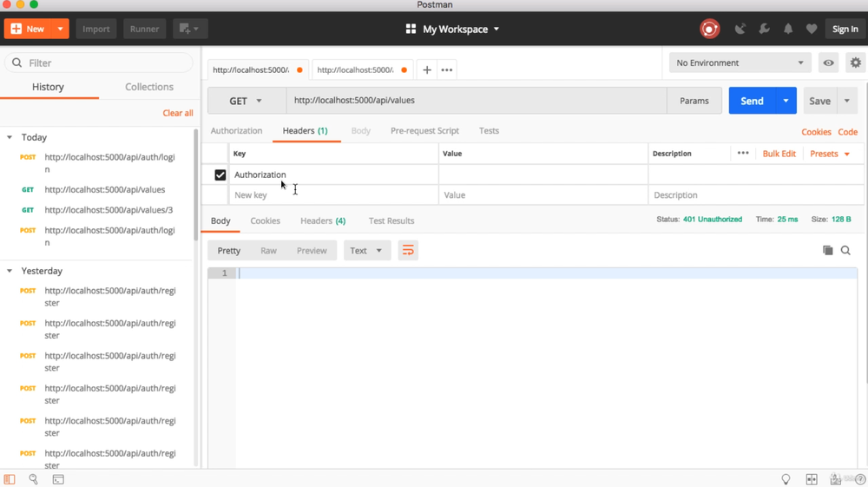The height and width of the screenshot is (487, 868).
Task: Click the environment quick look eye icon
Action: 828,63
